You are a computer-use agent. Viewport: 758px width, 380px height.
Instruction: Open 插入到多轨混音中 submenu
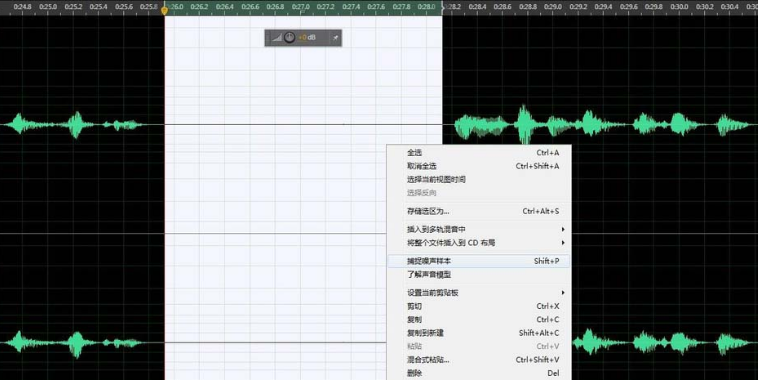pyautogui.click(x=479, y=229)
